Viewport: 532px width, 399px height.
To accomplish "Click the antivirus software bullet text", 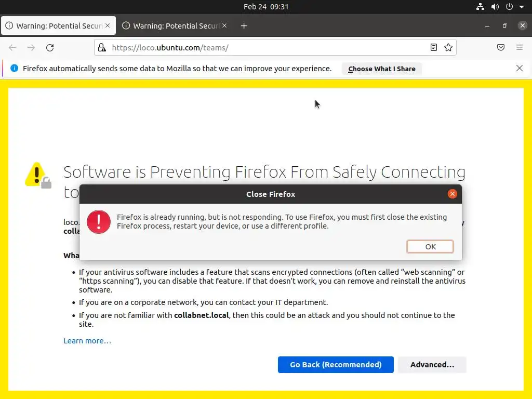I will (272, 281).
